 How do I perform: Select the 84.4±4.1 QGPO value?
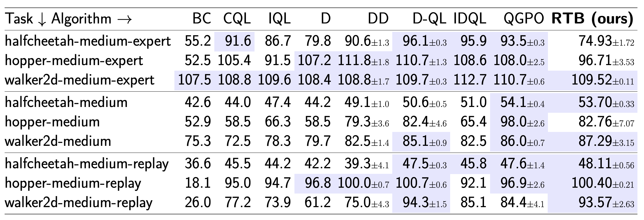click(522, 203)
